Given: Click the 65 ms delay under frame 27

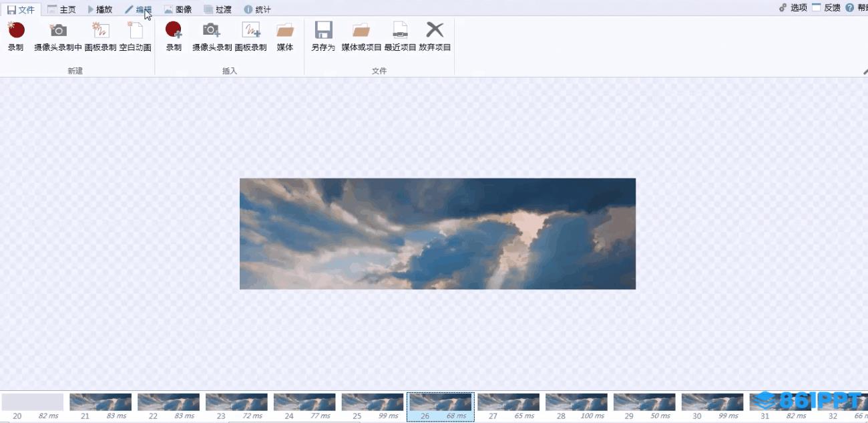Looking at the screenshot, I should tap(524, 416).
